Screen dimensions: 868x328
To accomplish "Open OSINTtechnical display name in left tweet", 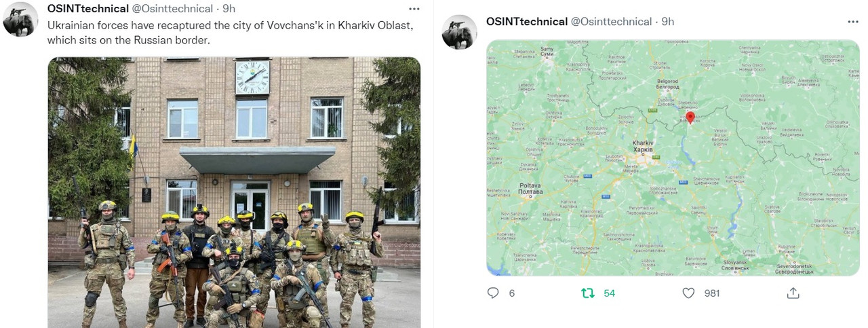I will 87,8.
